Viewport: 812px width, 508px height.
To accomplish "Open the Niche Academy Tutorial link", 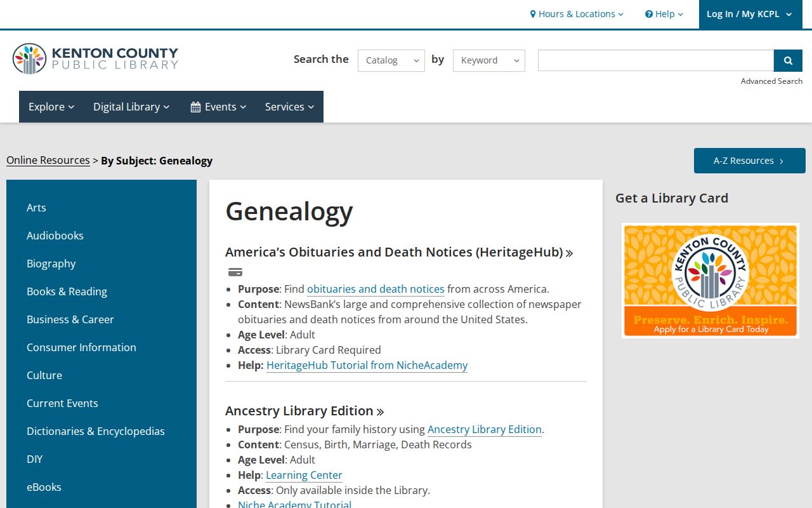I will tap(294, 505).
